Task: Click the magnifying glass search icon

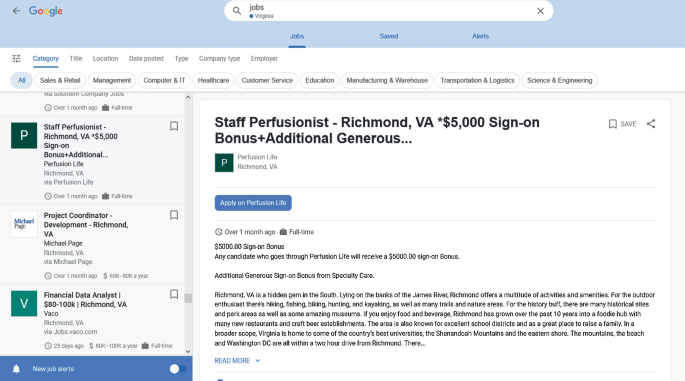Action: coord(237,11)
